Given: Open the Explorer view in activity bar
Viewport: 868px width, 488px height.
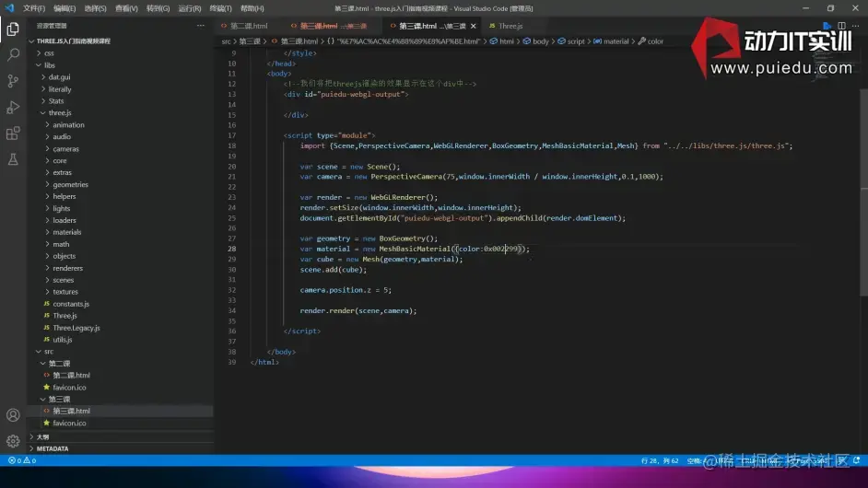Looking at the screenshot, I should pos(13,29).
